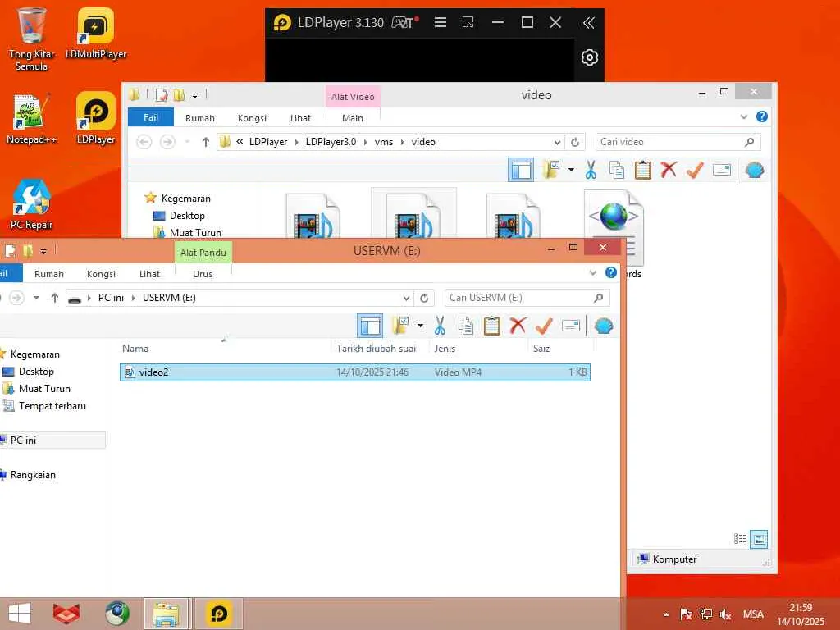Click PC ini breadcrumb in USERVM window
Screen dimensions: 840x630
click(111, 298)
